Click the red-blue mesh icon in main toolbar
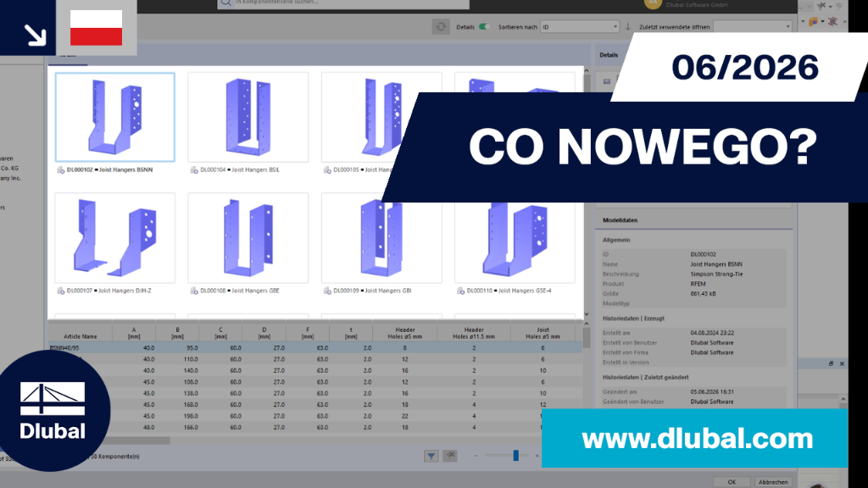Screen dimensions: 868x488 pyautogui.click(x=832, y=21)
